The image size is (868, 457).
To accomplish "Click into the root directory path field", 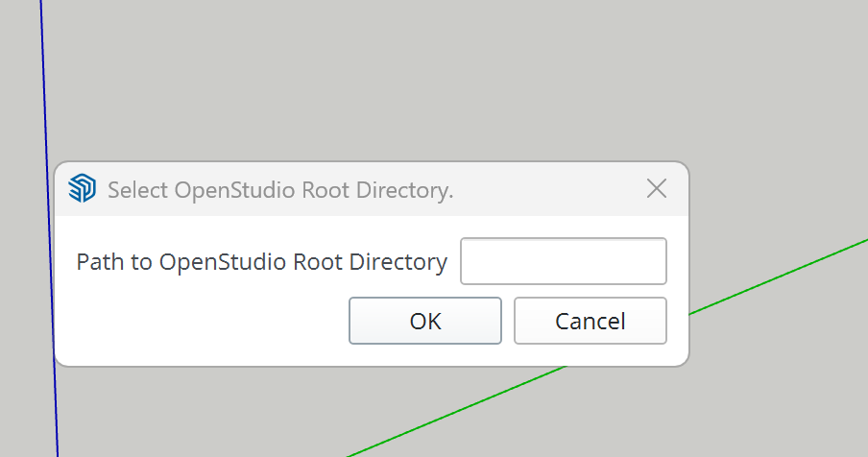I will [x=563, y=261].
